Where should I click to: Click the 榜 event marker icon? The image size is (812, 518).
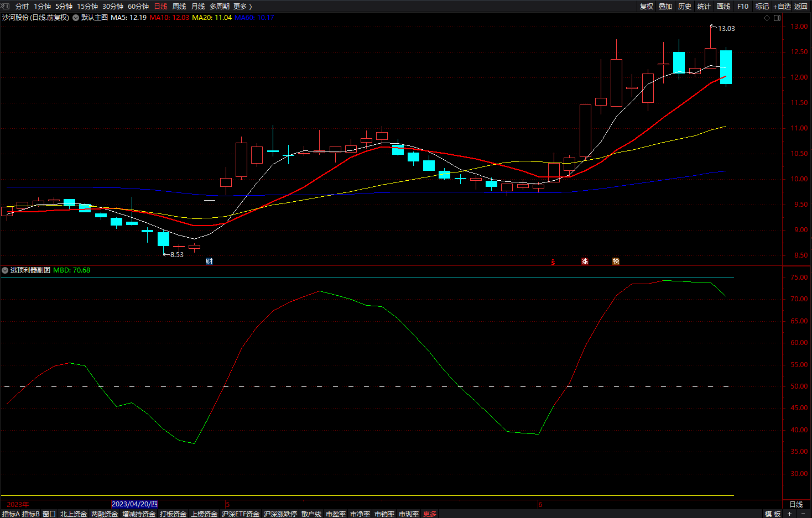tap(616, 261)
